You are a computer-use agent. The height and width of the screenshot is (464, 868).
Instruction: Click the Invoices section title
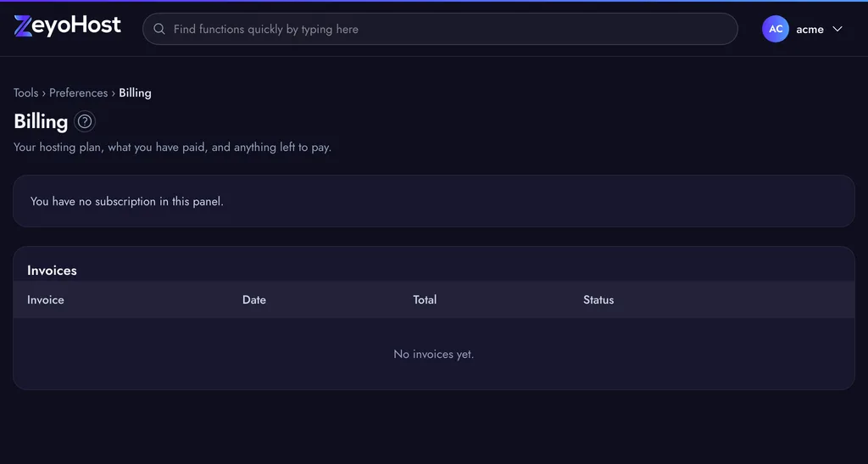[52, 271]
